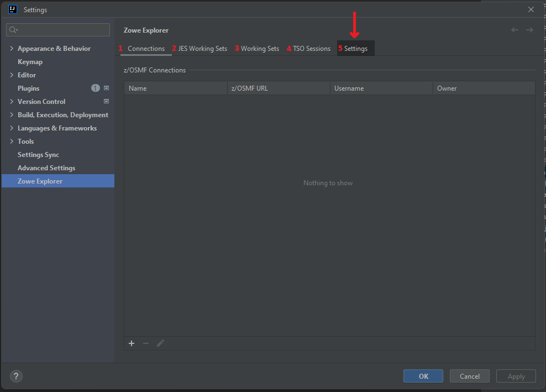This screenshot has width=546, height=392.
Task: Click the Plugins settings marker icon
Action: [x=107, y=88]
